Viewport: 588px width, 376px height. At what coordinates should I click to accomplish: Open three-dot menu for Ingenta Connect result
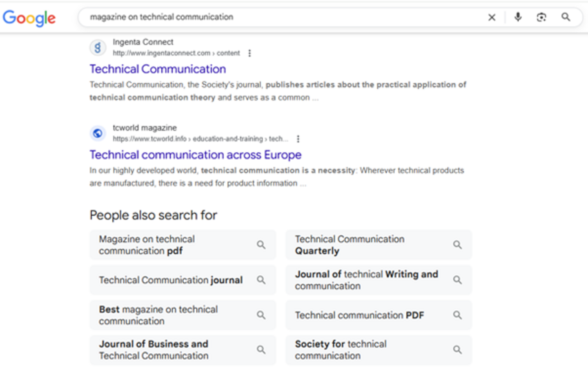coord(249,53)
